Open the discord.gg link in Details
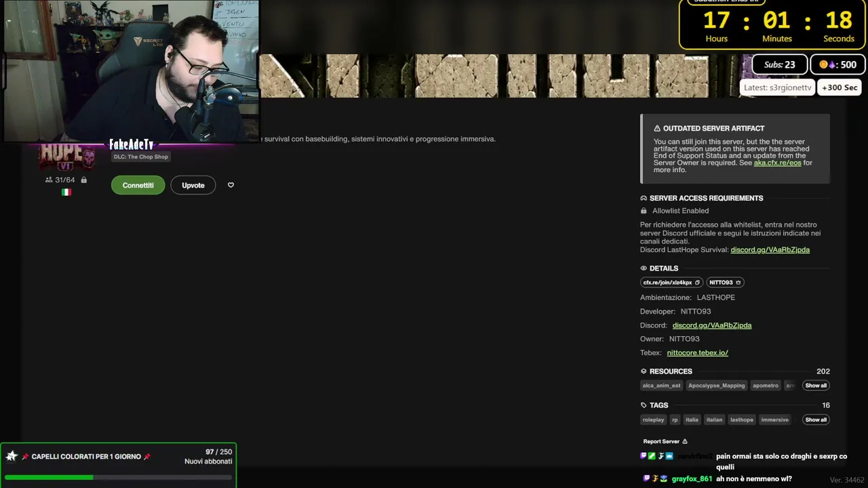Screen dimensions: 868x488 click(x=712, y=325)
